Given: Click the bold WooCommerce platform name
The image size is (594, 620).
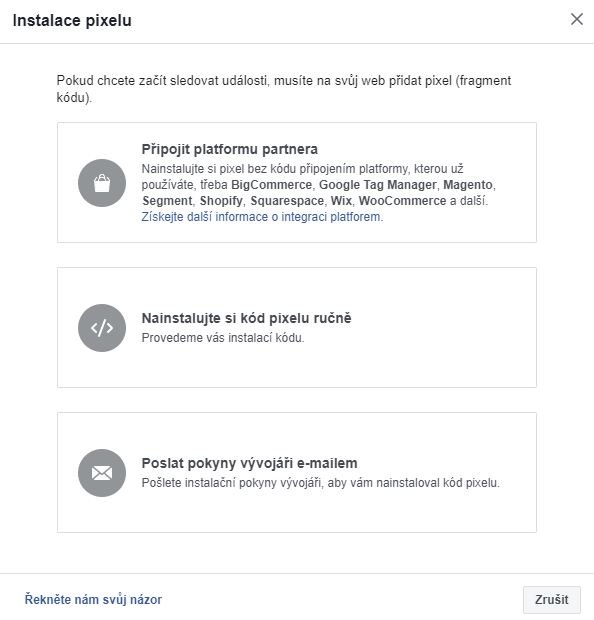Looking at the screenshot, I should point(402,201).
